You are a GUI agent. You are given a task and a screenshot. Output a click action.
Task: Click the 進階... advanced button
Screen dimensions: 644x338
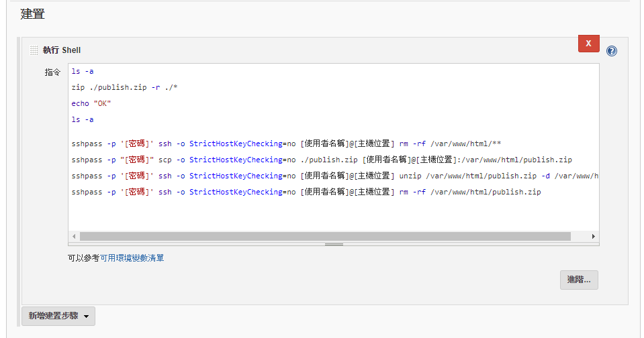click(x=579, y=280)
